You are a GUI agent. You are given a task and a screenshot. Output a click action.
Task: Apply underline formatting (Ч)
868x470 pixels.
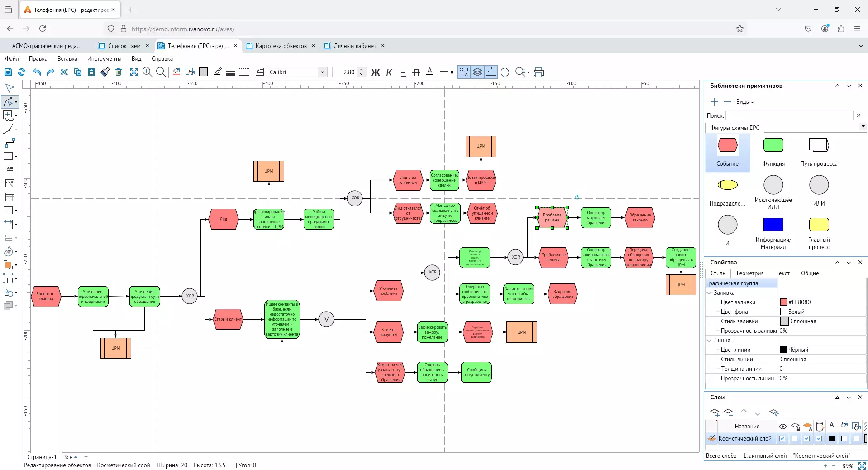pos(403,72)
